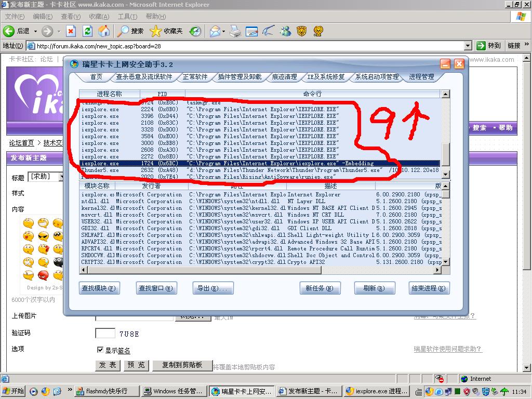Open the 工具(T) menu
This screenshot has width=532, height=399.
click(127, 16)
